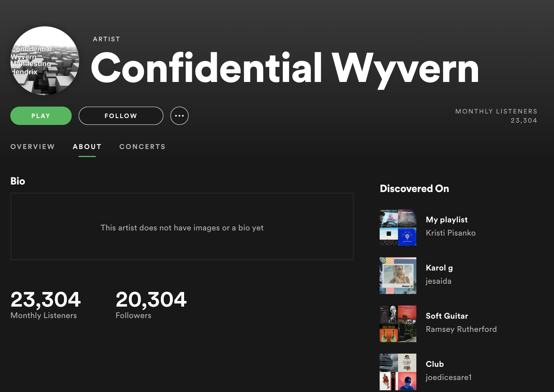Click the green Play button

41,116
